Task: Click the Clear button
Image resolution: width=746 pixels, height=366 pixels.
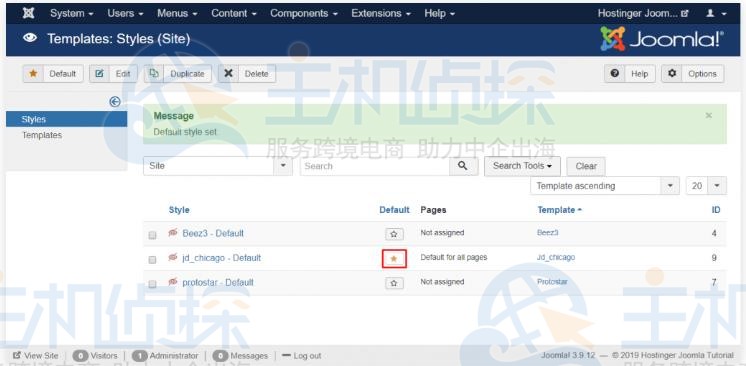Action: coord(586,166)
